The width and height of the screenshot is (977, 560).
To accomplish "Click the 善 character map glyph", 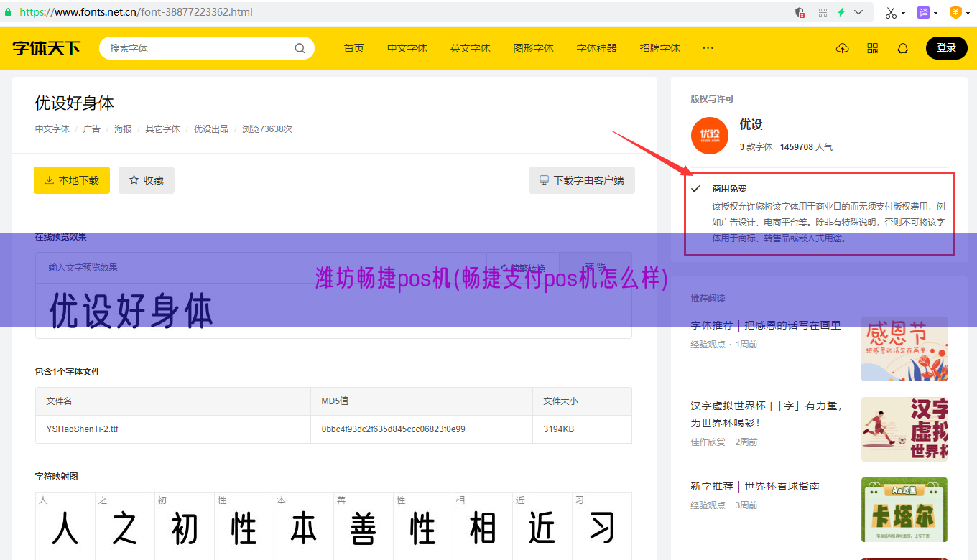I will [364, 530].
